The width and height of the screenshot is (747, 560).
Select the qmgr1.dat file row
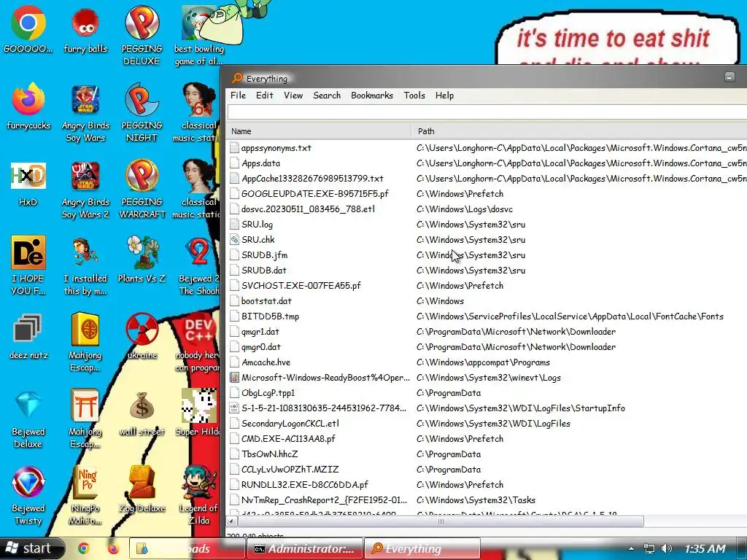point(487,332)
